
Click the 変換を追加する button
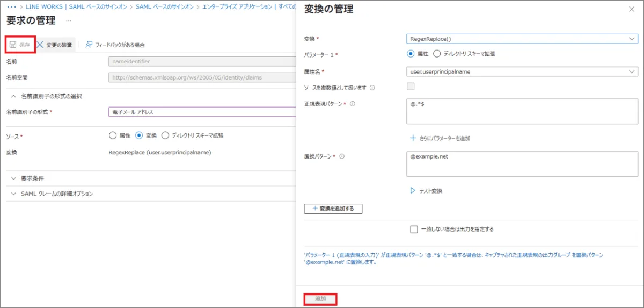click(x=333, y=209)
